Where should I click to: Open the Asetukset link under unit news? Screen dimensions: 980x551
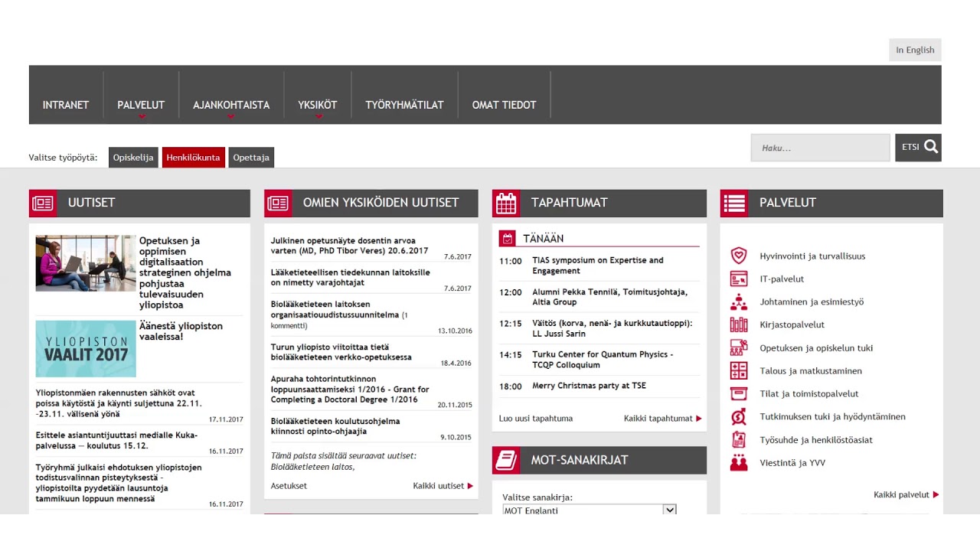point(289,486)
